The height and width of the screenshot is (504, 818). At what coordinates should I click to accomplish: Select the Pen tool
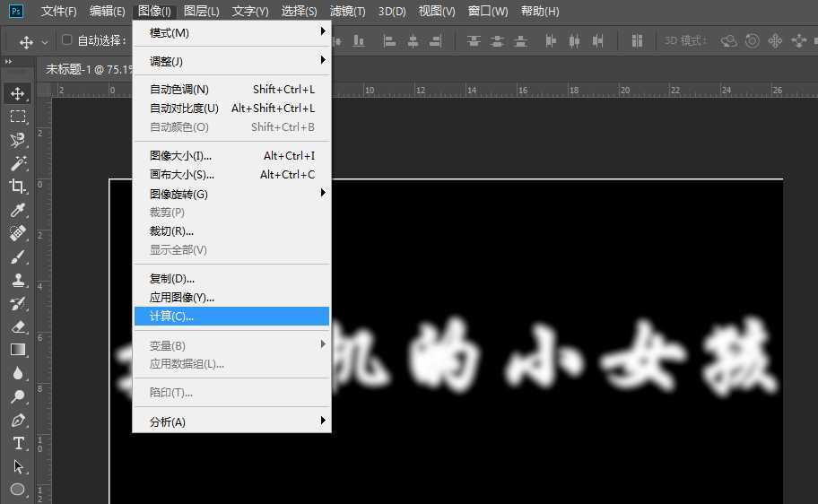coord(17,420)
